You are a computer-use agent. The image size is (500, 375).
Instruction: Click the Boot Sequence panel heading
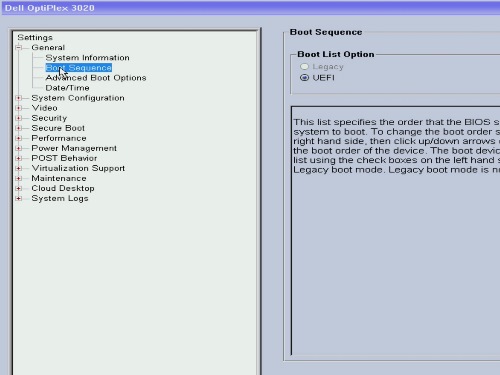coord(326,32)
